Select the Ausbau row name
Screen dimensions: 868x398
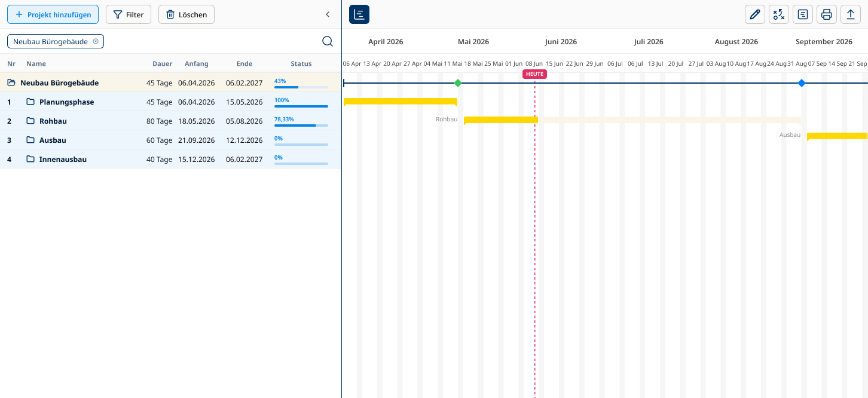point(53,140)
